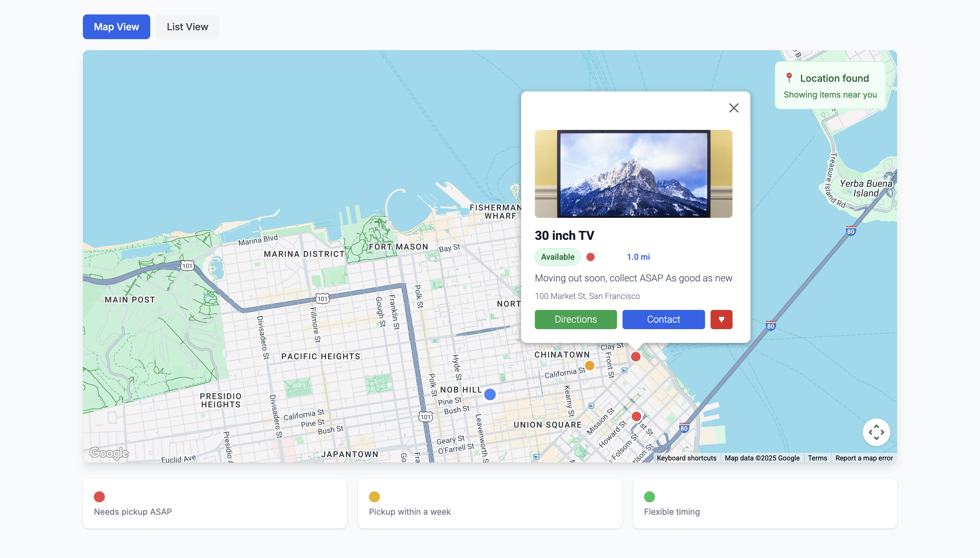Open the map Terms link

(x=817, y=458)
